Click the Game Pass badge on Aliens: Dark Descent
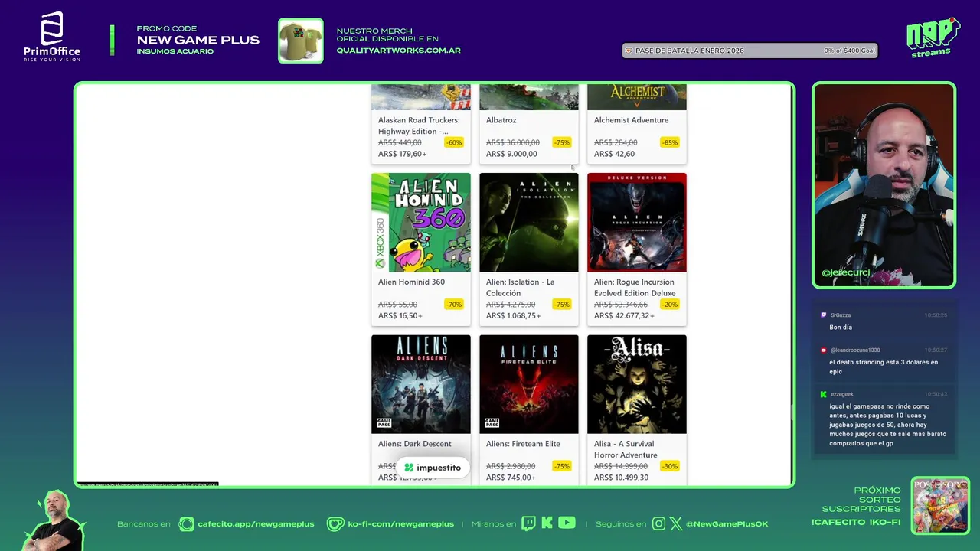The width and height of the screenshot is (980, 551). (x=384, y=422)
